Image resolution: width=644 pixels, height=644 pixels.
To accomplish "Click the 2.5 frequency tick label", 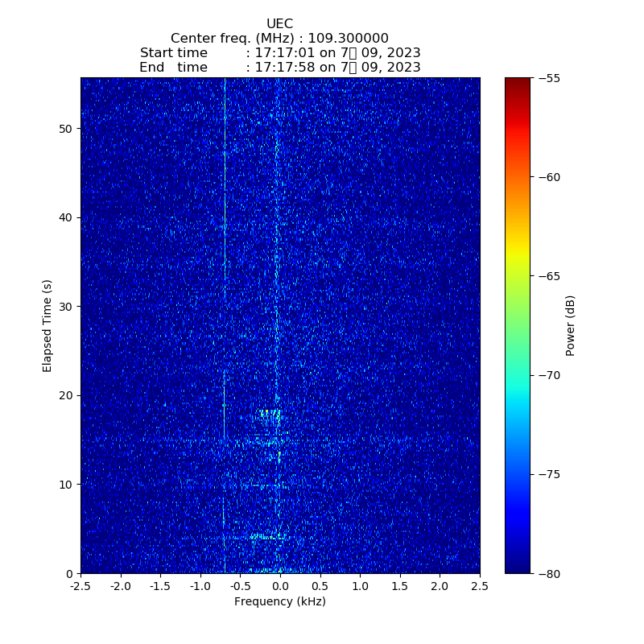I will tap(480, 588).
